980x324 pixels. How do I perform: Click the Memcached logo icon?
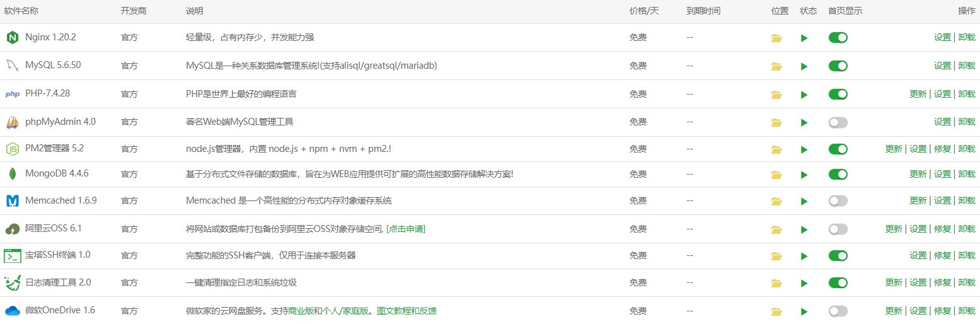coord(12,201)
